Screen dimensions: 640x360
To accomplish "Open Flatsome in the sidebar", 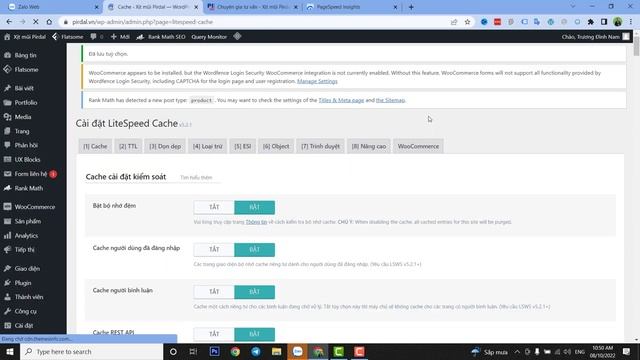I will pyautogui.click(x=26, y=70).
